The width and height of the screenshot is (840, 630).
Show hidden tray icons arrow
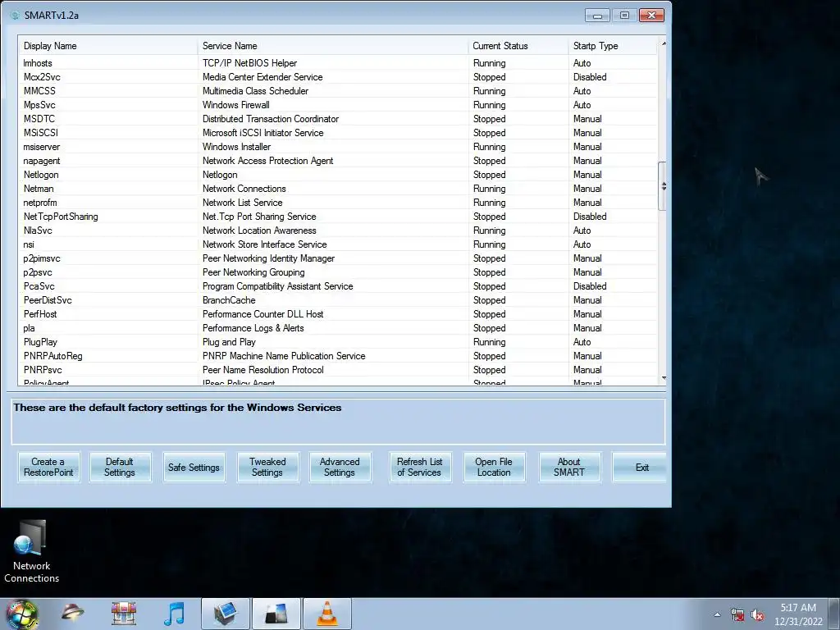click(717, 615)
